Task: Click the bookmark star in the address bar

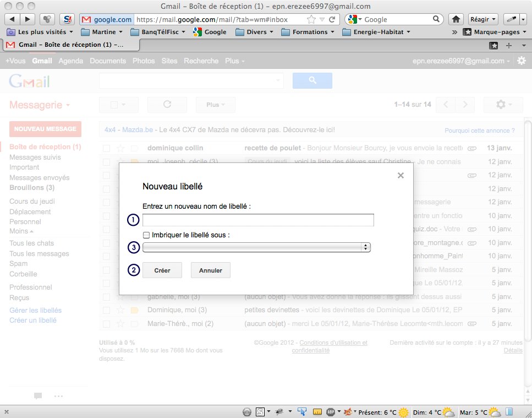Action: [311, 19]
